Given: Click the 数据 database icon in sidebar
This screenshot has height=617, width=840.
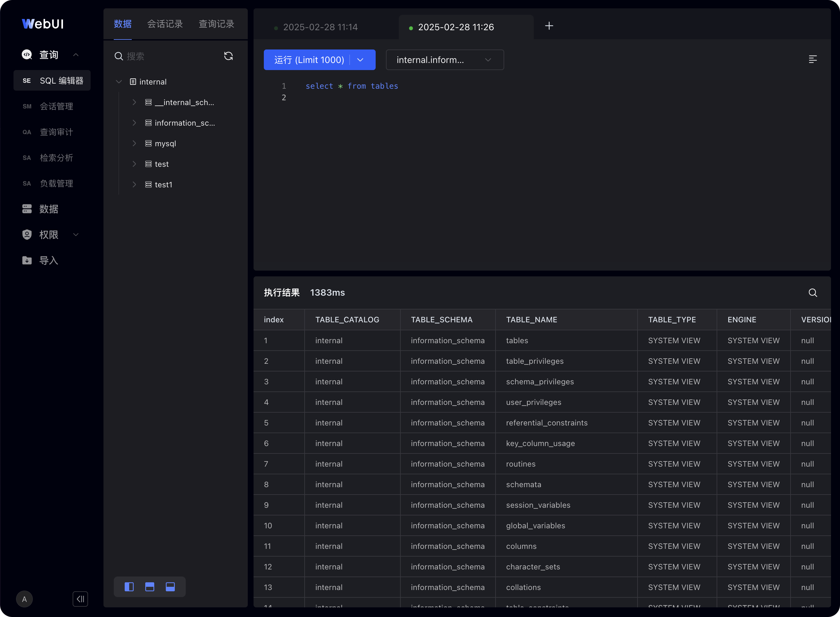Looking at the screenshot, I should [27, 209].
